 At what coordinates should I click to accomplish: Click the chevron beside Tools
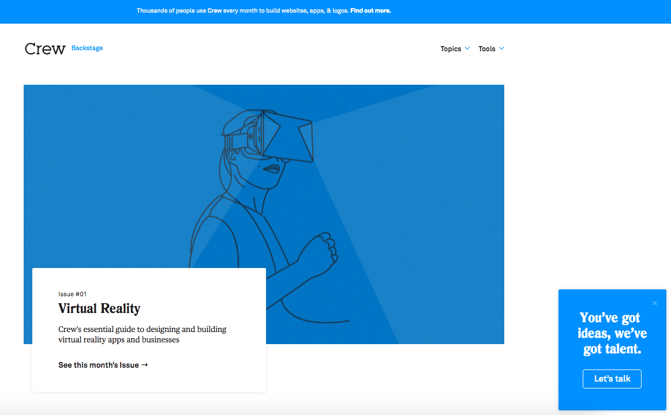click(502, 49)
